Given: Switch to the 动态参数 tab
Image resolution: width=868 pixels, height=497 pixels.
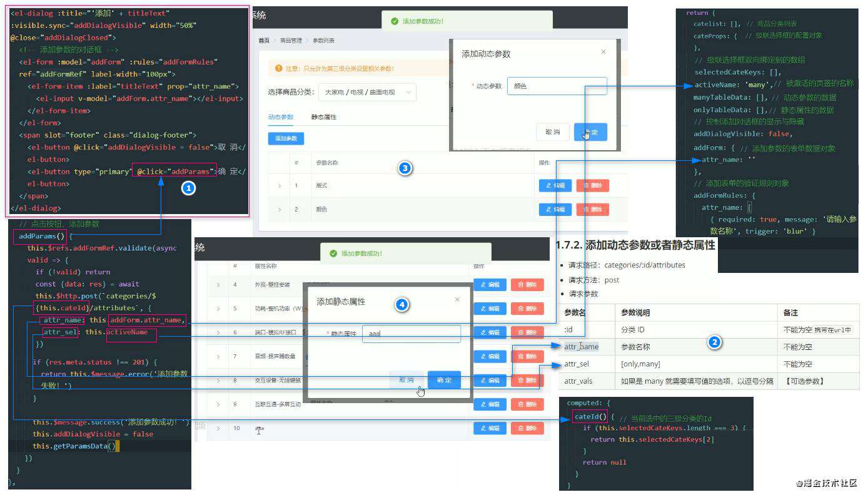Looking at the screenshot, I should (280, 117).
